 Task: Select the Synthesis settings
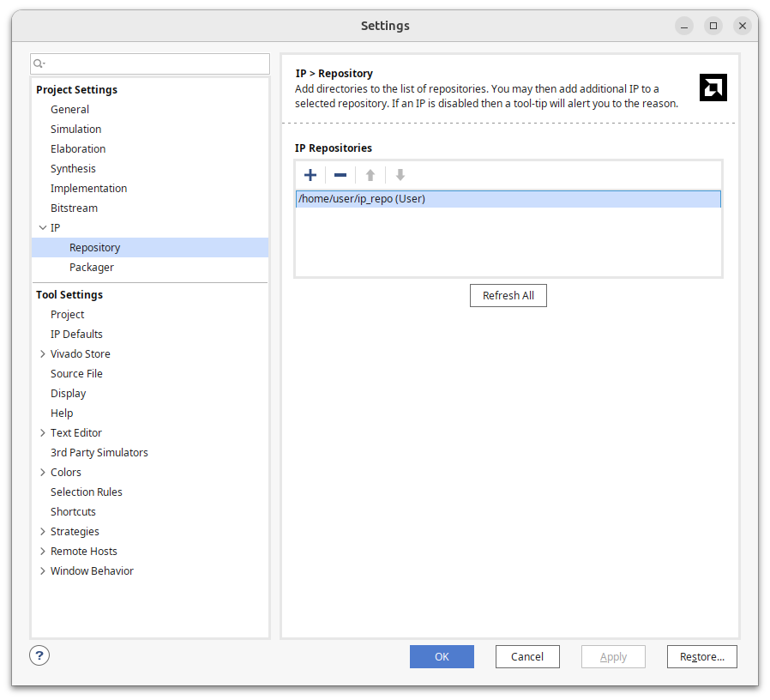tap(73, 168)
